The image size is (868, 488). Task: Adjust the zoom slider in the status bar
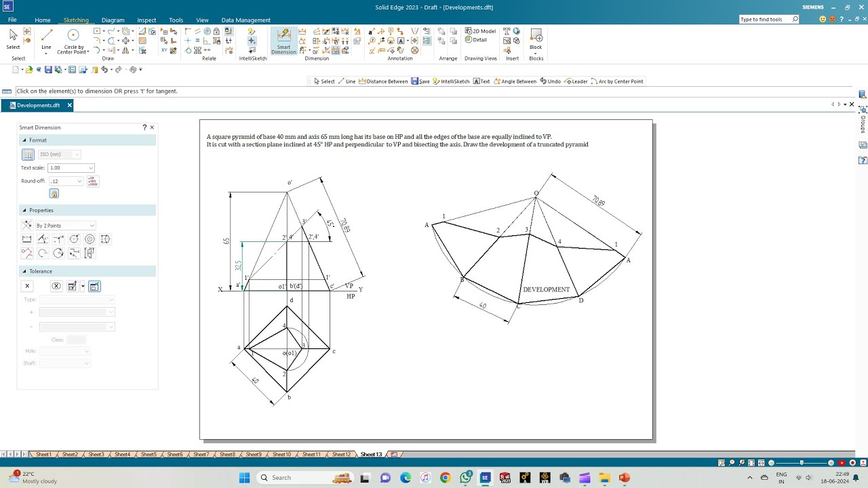[x=802, y=463]
